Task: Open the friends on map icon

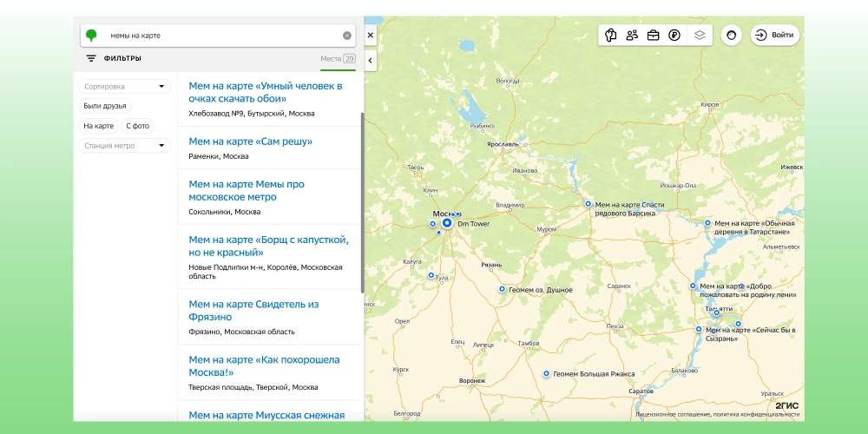Action: pyautogui.click(x=632, y=36)
